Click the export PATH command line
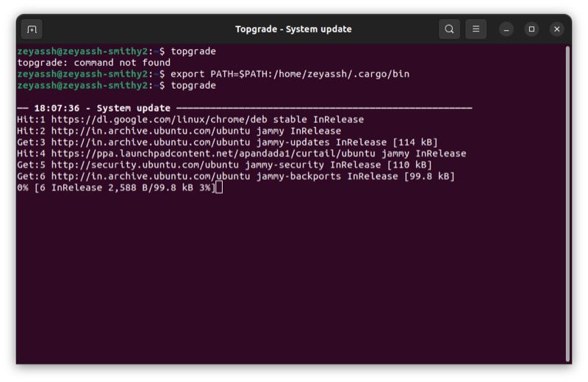Viewport: 588px width, 382px height. [213, 74]
